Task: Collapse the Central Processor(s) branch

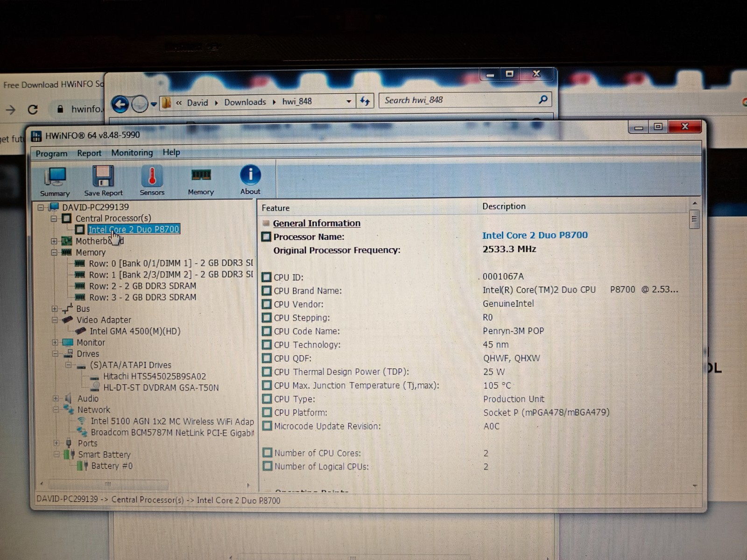Action: tap(54, 218)
